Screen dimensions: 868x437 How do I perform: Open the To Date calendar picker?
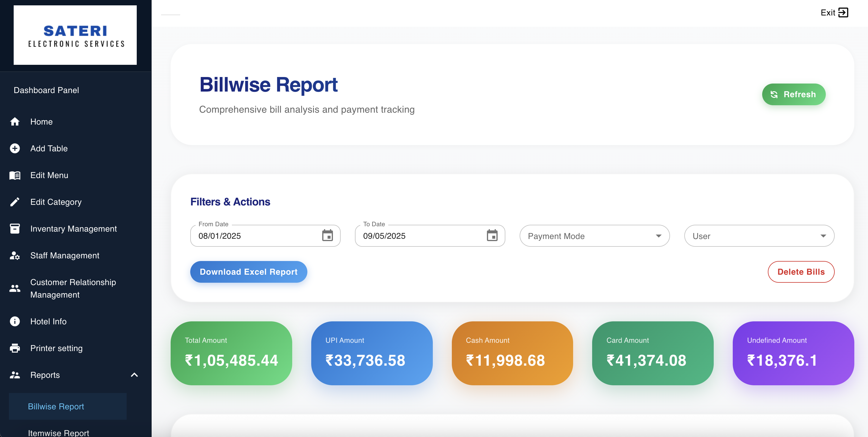(x=492, y=236)
